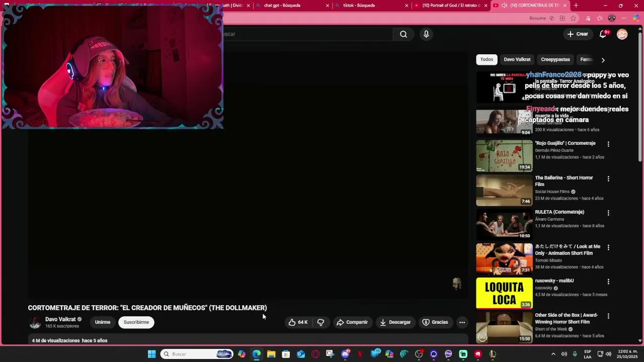
Task: Open options menu for rusowsky malibU
Action: coord(608,282)
